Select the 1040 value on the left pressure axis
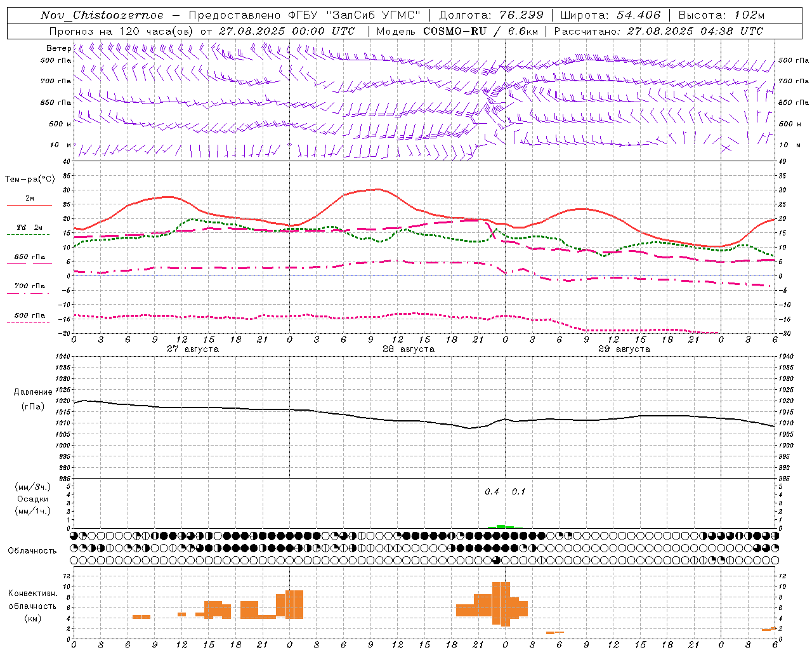 63,357
